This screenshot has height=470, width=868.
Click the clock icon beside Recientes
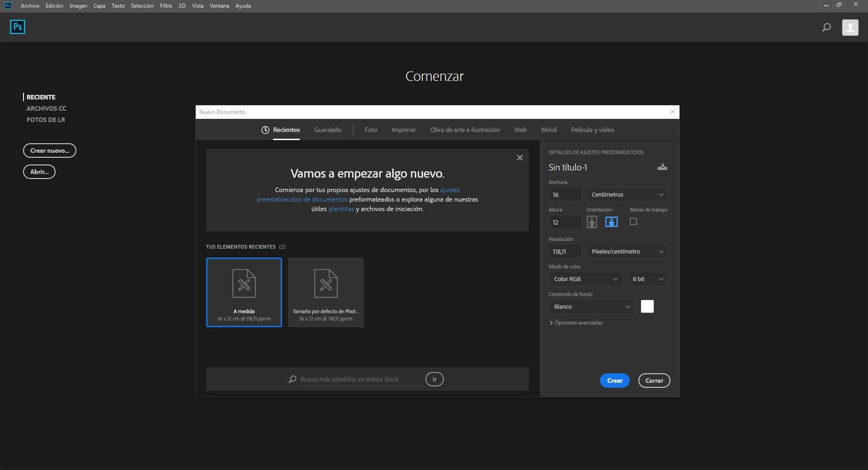click(x=265, y=130)
